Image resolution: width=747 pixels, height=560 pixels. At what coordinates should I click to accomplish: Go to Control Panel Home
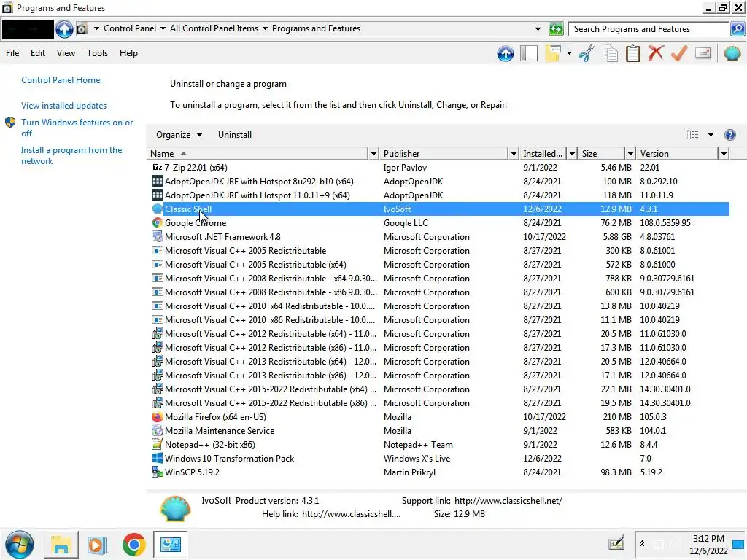tap(61, 80)
